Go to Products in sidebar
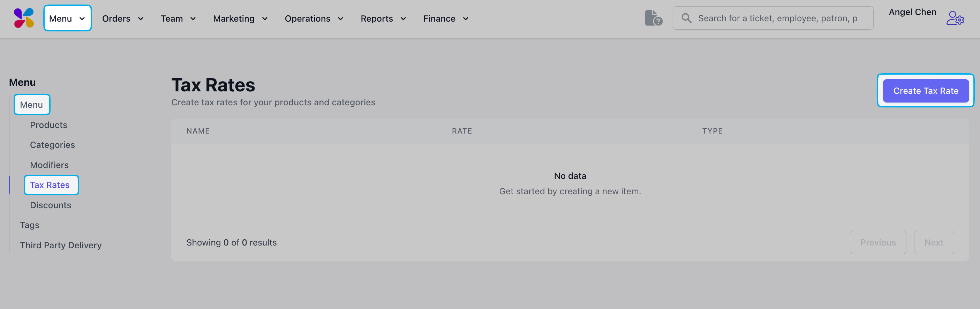 48,125
